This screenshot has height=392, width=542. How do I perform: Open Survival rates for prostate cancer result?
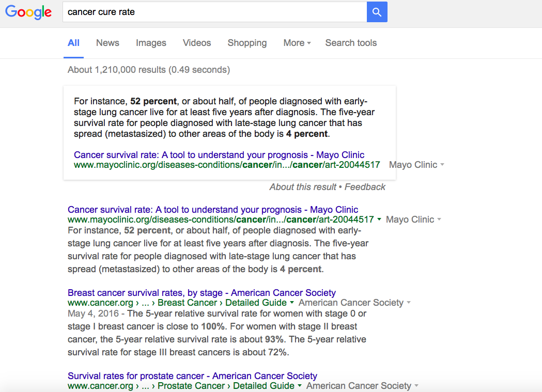coord(192,376)
